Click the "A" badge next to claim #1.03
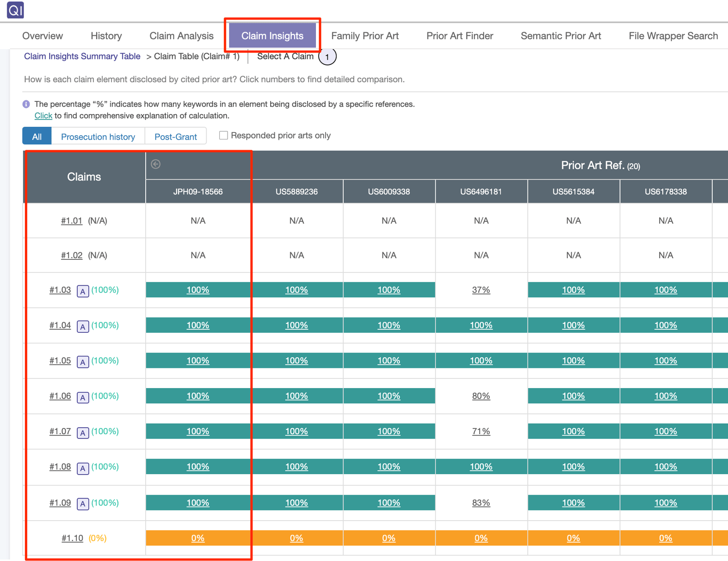Image resolution: width=728 pixels, height=561 pixels. pyautogui.click(x=82, y=291)
